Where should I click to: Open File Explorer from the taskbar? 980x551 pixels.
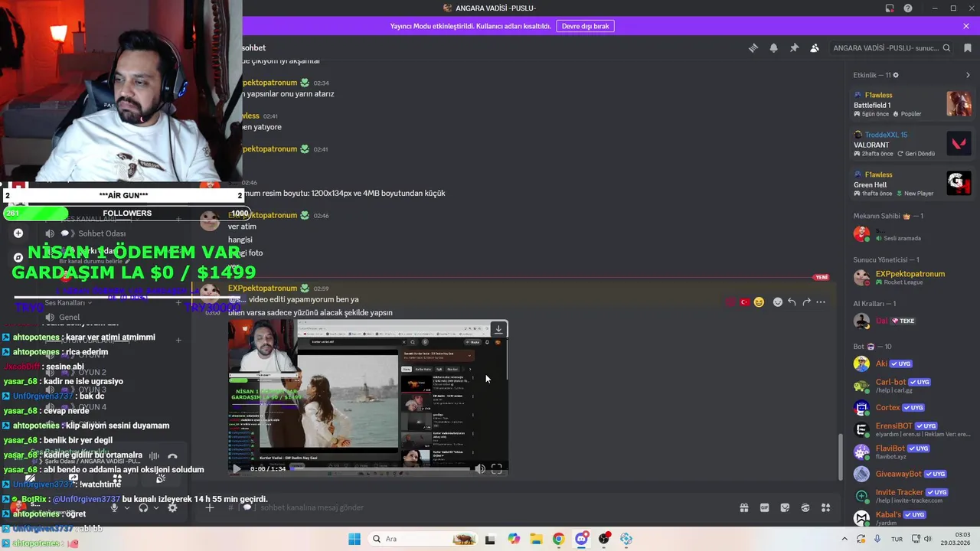point(536,539)
